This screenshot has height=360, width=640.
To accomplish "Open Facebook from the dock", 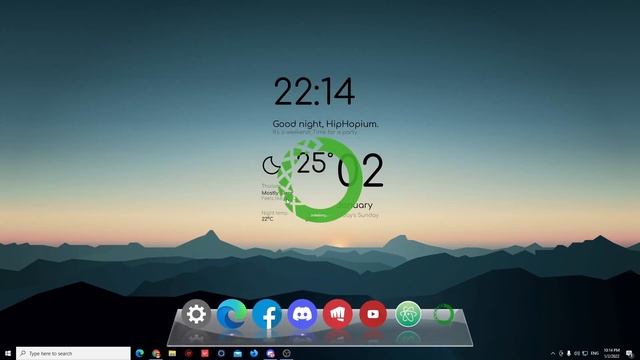I will point(267,314).
